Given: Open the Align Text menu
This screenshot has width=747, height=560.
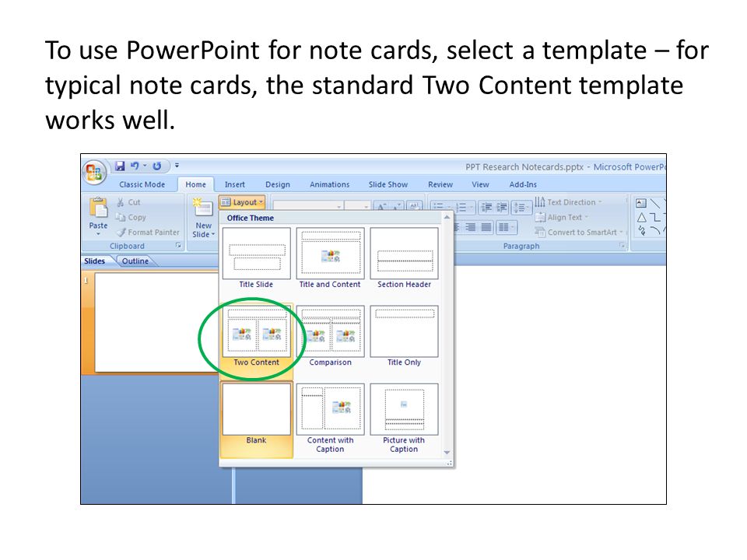Looking at the screenshot, I should pyautogui.click(x=562, y=217).
